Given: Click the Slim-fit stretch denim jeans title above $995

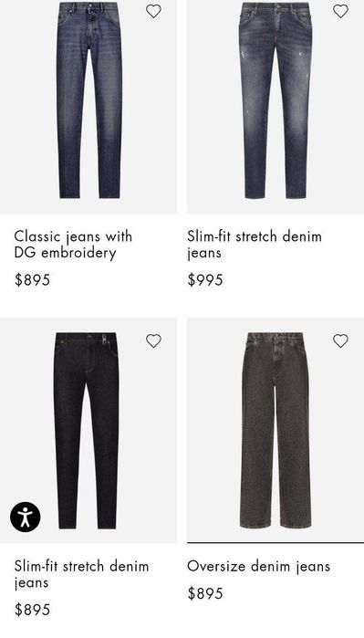Looking at the screenshot, I should [255, 245].
